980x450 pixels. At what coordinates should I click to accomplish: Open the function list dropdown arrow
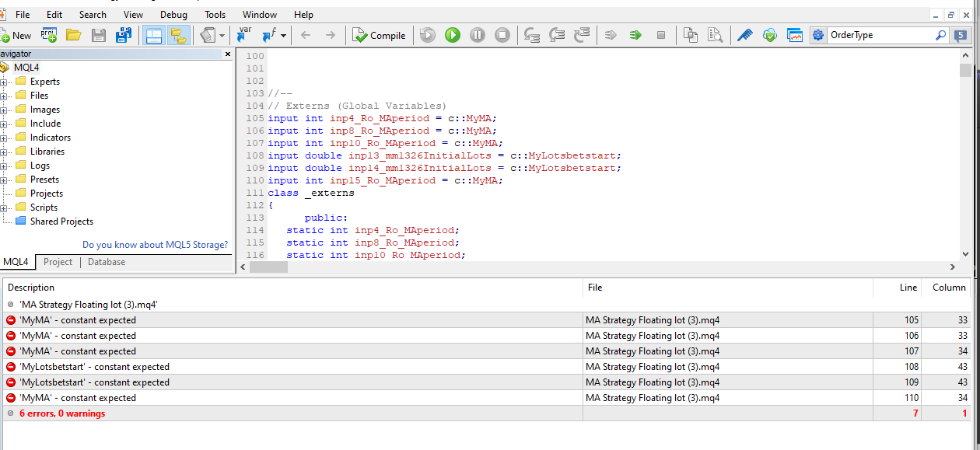tap(283, 35)
